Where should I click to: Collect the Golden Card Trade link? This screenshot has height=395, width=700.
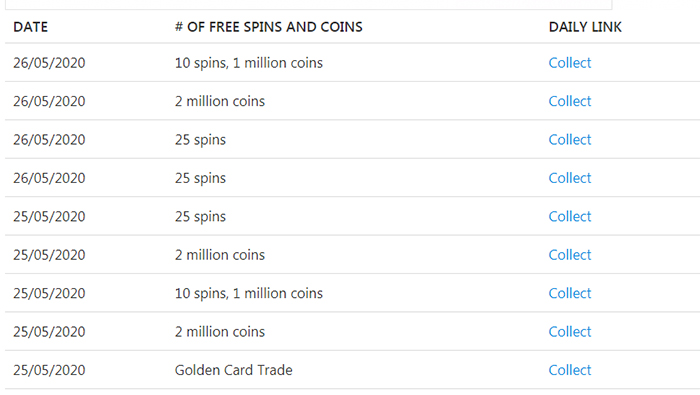[x=570, y=370]
